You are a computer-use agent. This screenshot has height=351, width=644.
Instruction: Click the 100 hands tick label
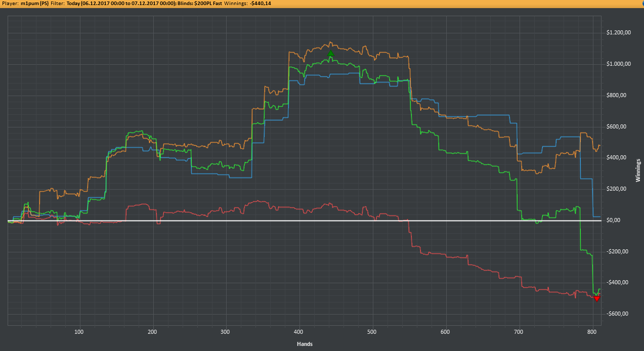pyautogui.click(x=78, y=332)
